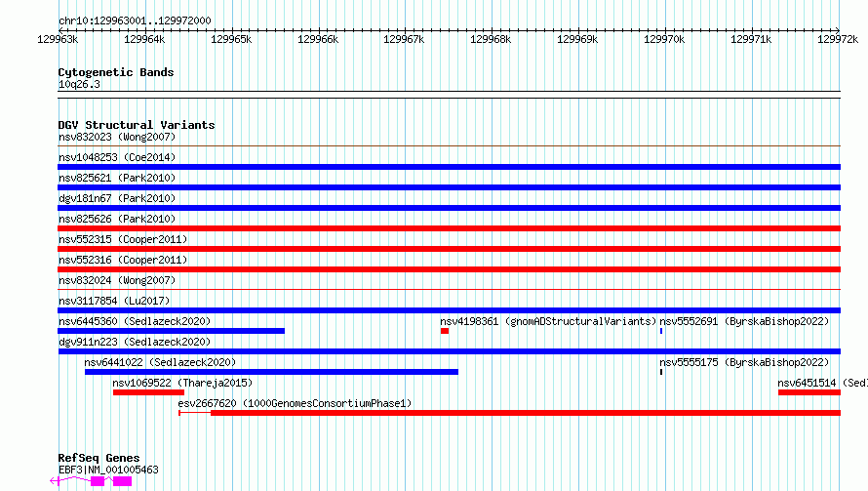Image resolution: width=868 pixels, height=491 pixels.
Task: Click the red bar under nsv552315
Action: pos(449,249)
